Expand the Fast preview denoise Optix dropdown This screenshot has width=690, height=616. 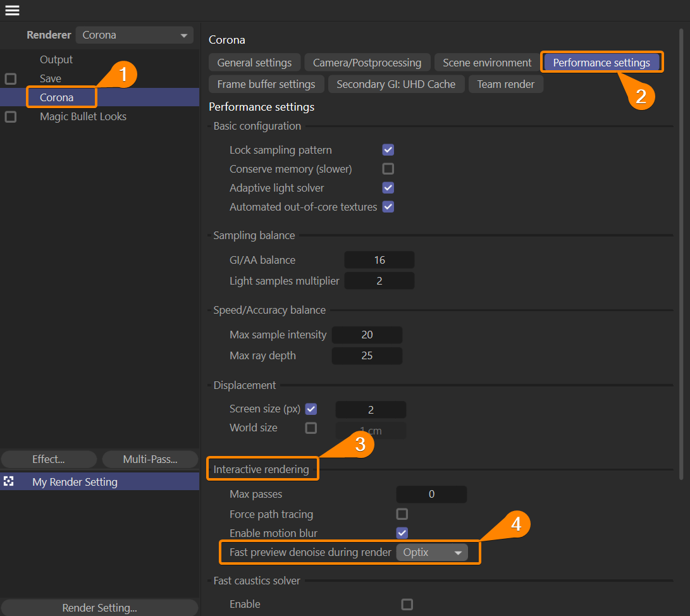[432, 552]
